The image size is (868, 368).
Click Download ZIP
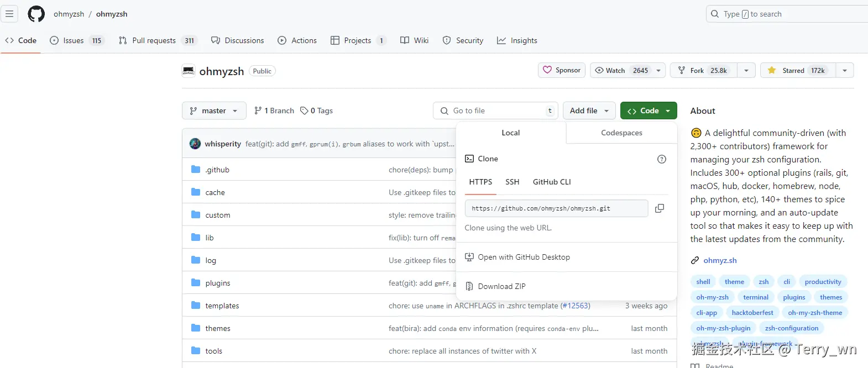click(x=501, y=286)
